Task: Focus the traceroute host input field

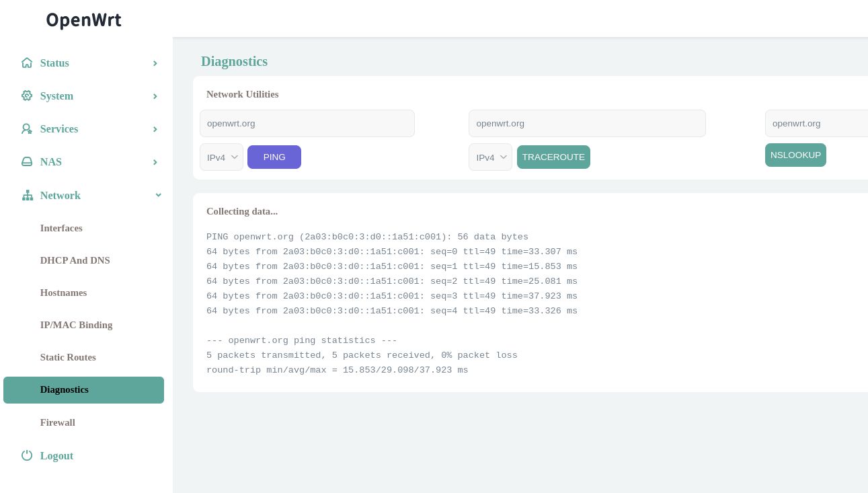Action: [x=587, y=123]
